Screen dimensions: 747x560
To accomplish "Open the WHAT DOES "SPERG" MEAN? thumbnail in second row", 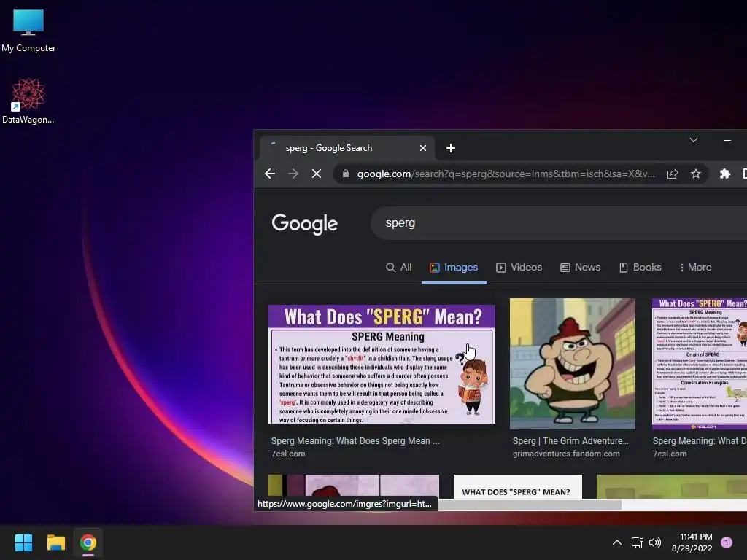I will (517, 486).
